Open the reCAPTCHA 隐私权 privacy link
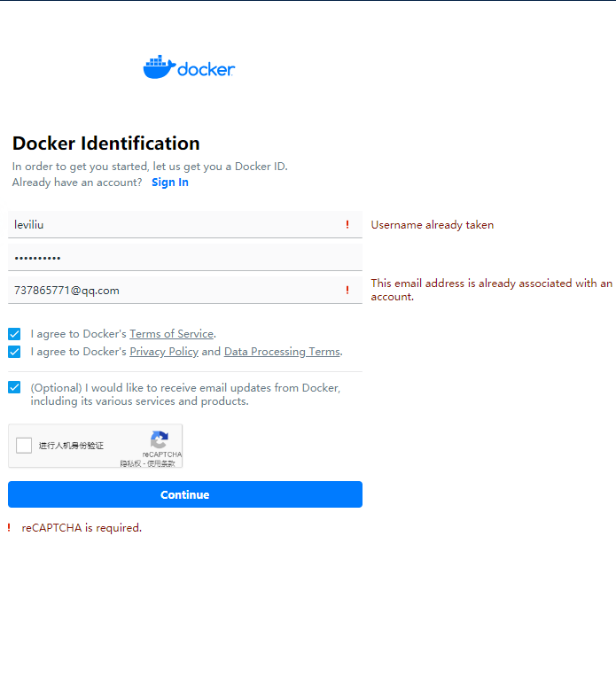The image size is (616, 676). pyautogui.click(x=130, y=463)
